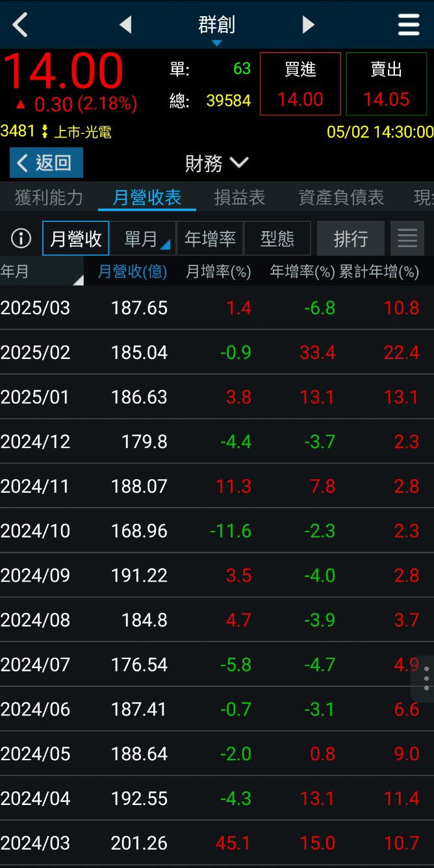Click the 年增率(%) column header
Viewport: 434px width, 868px height.
[302, 271]
